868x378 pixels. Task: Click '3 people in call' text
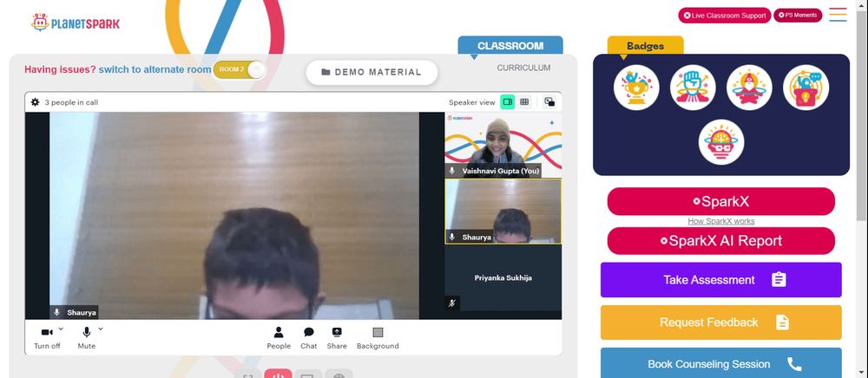71,102
